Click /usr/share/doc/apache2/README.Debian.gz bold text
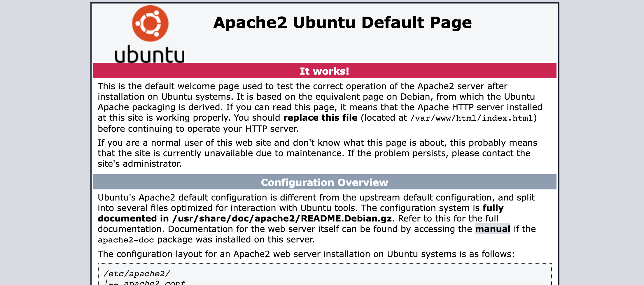The image size is (644, 285). [x=282, y=219]
